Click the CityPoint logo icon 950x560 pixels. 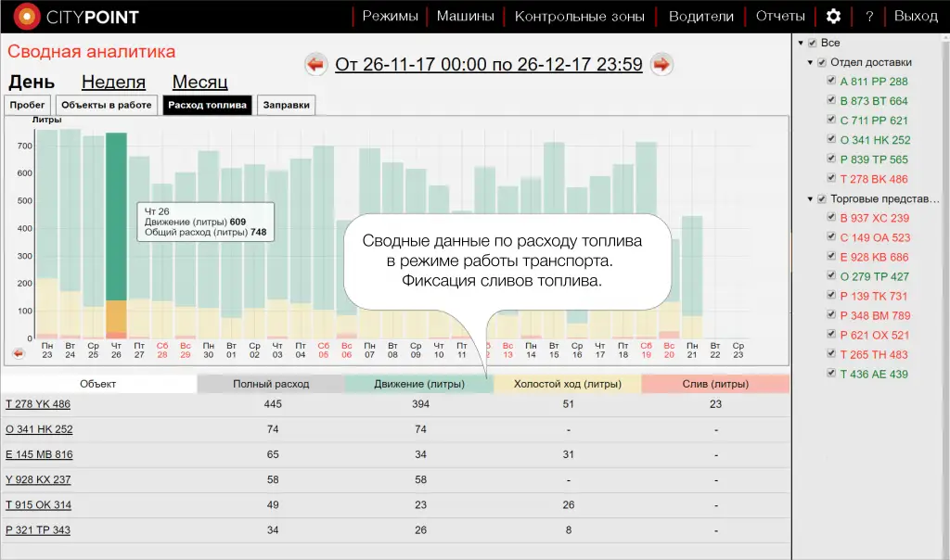(x=28, y=16)
